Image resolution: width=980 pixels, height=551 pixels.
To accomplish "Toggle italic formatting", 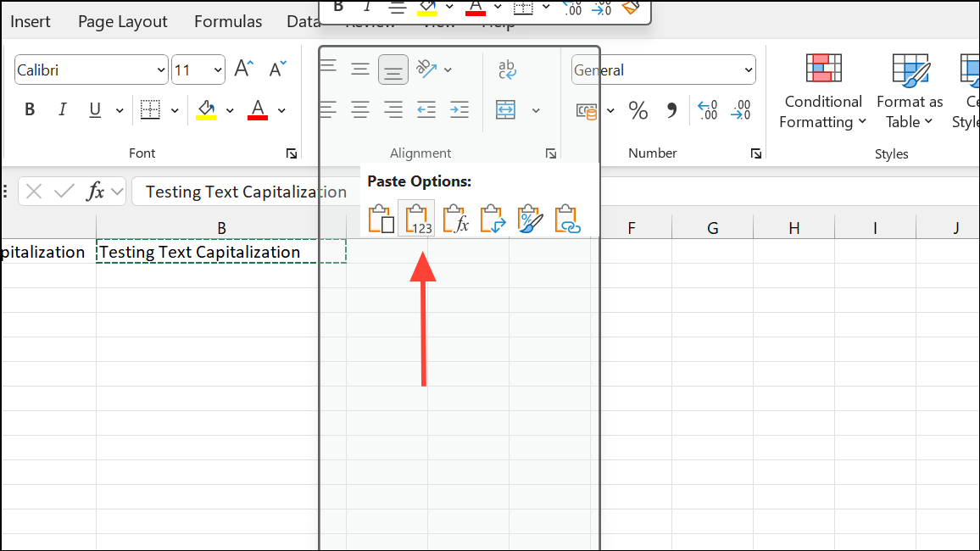I will point(62,110).
